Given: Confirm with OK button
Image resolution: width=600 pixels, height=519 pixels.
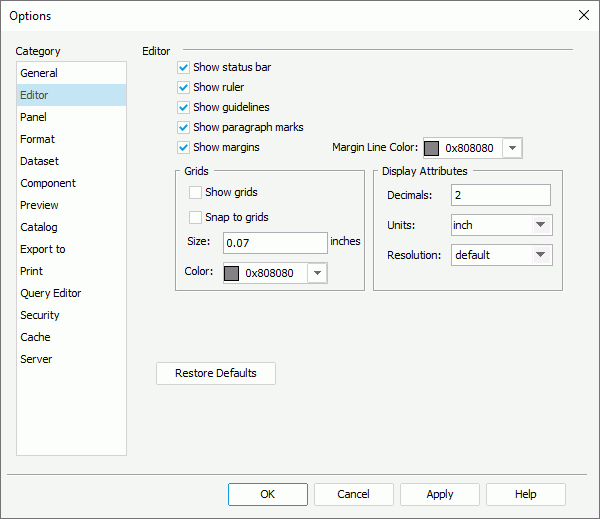Looking at the screenshot, I should pyautogui.click(x=268, y=494).
